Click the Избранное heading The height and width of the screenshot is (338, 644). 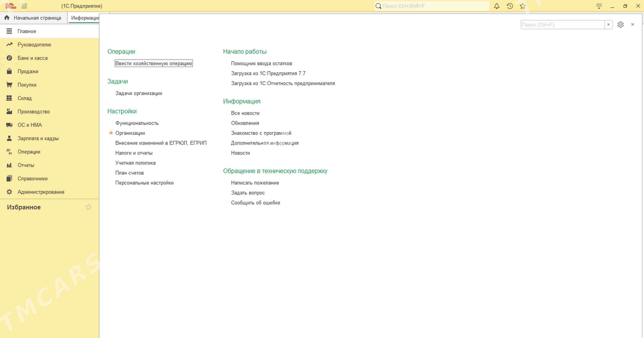24,207
